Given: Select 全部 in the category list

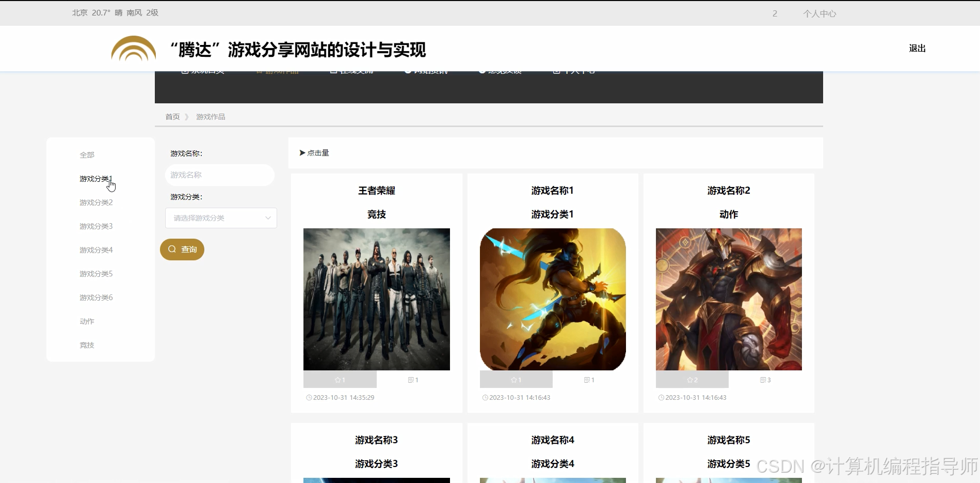Looking at the screenshot, I should [87, 155].
